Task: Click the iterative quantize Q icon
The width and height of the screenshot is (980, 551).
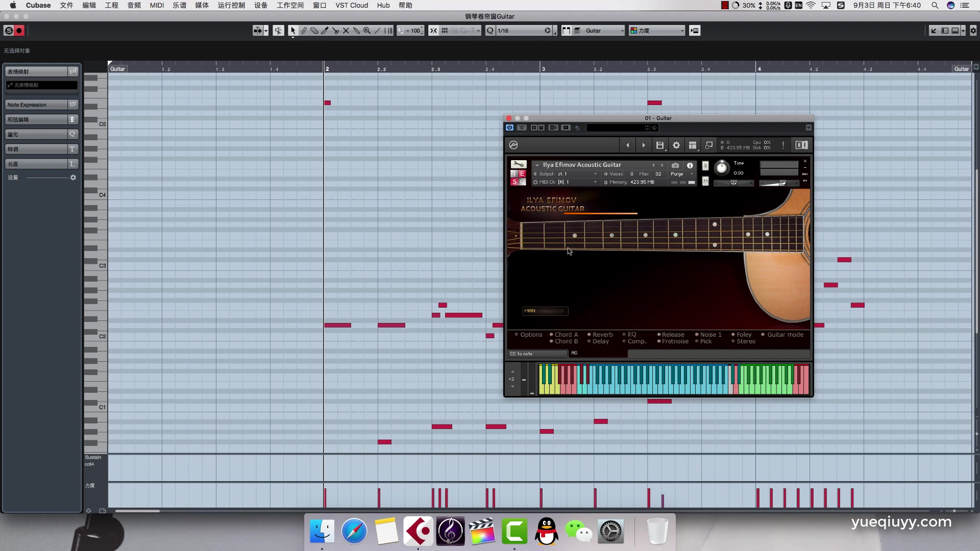Action: coord(490,31)
